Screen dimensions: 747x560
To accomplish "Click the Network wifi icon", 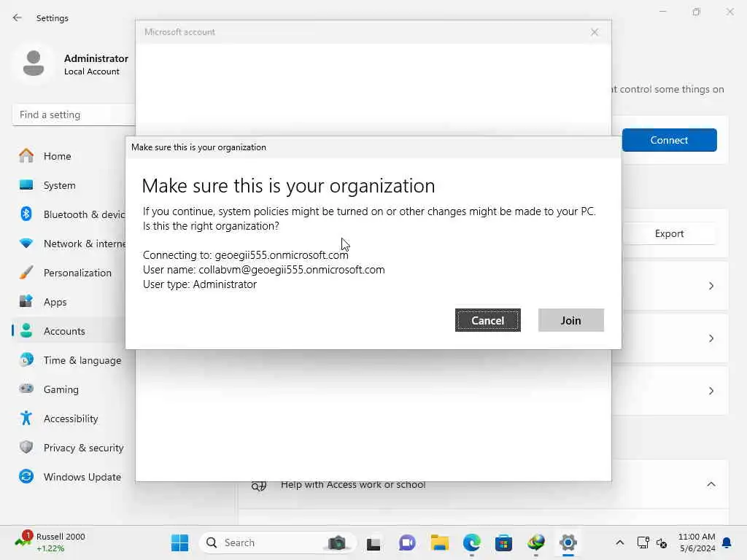I will click(x=26, y=244).
